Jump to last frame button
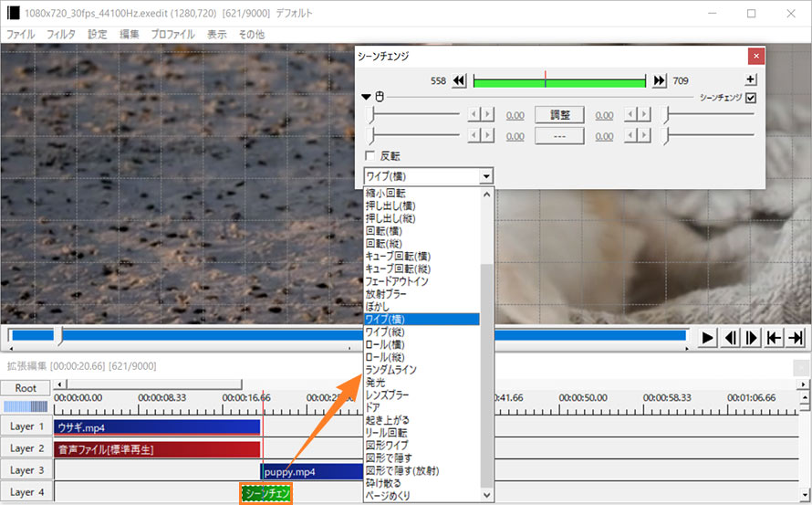 coord(796,338)
